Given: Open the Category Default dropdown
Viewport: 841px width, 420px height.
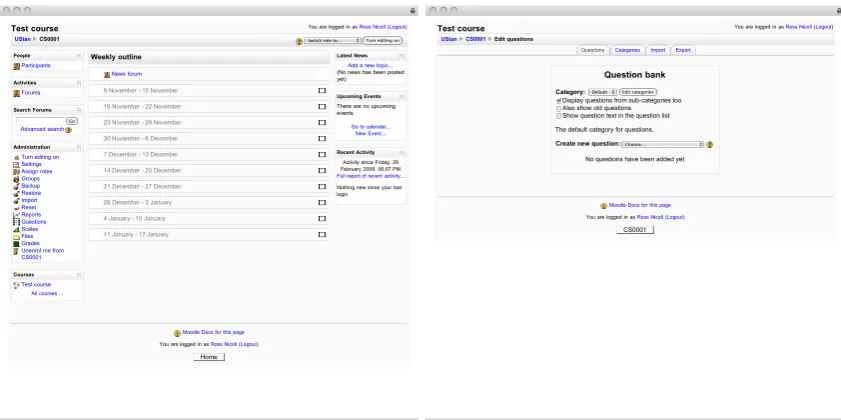Looking at the screenshot, I should 602,92.
